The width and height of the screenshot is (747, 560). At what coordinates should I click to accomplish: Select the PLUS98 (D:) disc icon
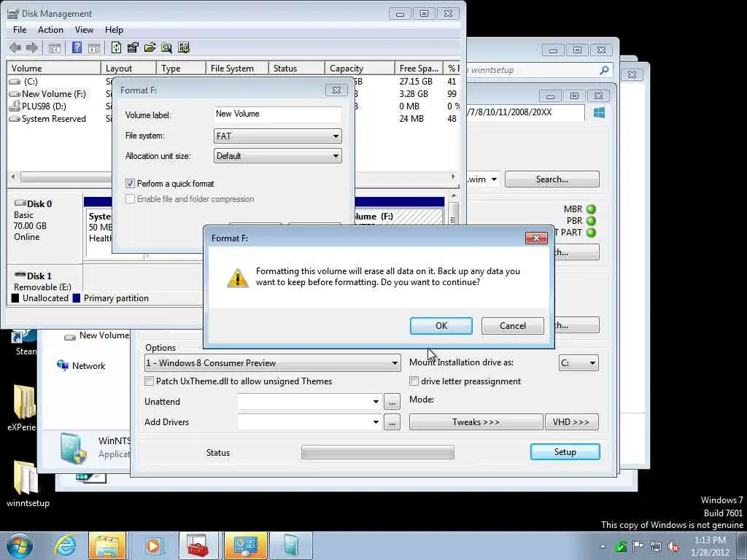(x=15, y=106)
